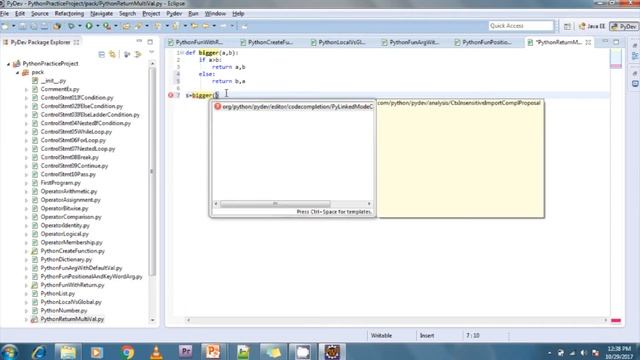This screenshot has height=360, width=640.
Task: Click the Debug bug icon in toolbar
Action: click(71, 26)
